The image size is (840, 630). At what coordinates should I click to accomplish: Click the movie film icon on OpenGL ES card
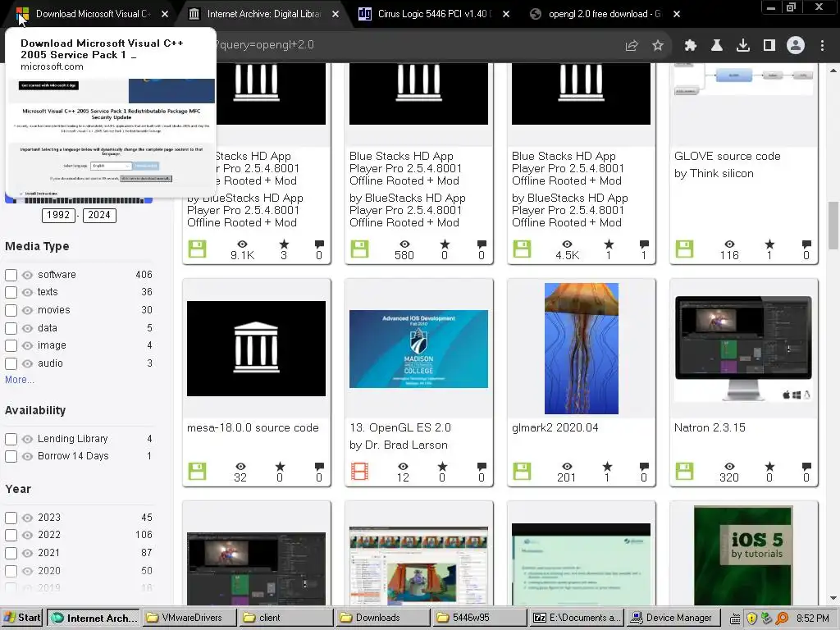coord(360,472)
